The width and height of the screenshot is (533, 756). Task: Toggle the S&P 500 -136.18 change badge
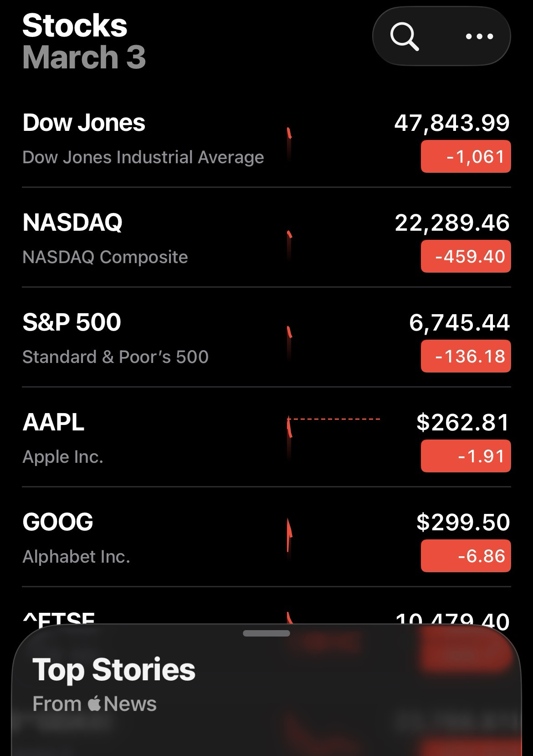click(x=466, y=357)
